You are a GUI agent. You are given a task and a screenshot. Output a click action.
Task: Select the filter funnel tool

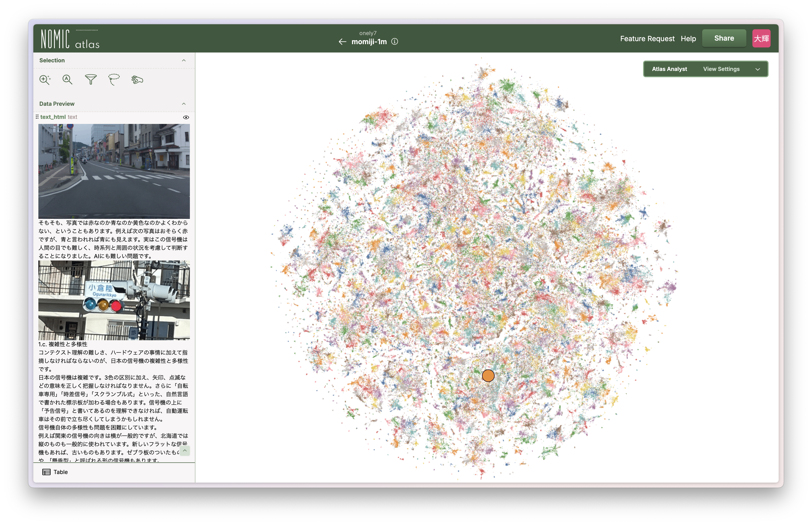pos(90,80)
